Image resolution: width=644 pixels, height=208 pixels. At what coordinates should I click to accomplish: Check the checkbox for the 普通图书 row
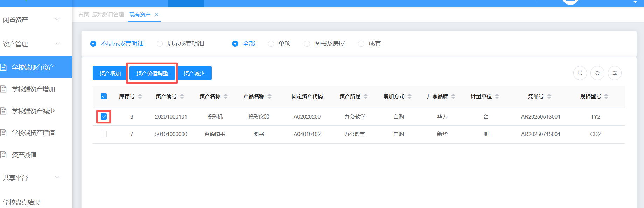tap(104, 134)
